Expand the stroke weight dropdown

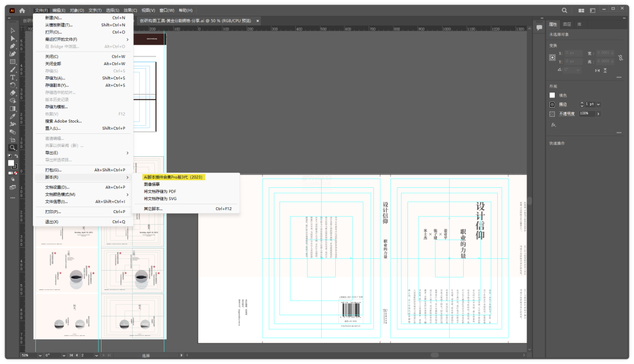[598, 104]
